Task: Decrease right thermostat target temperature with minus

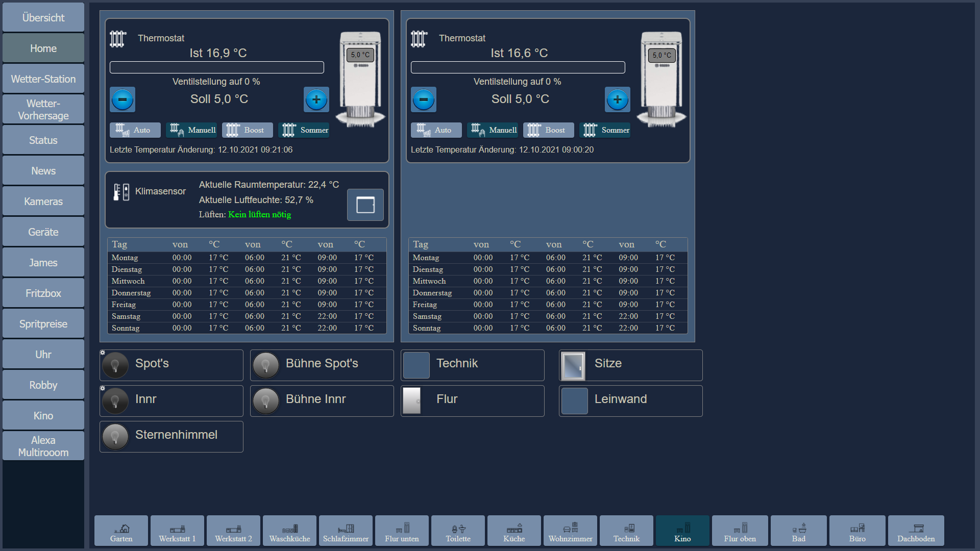Action: (x=424, y=99)
